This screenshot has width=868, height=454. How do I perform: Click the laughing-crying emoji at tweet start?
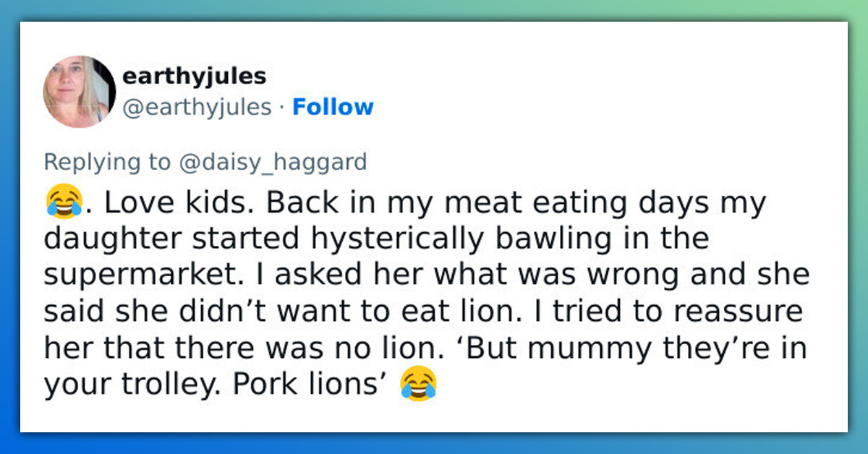67,202
